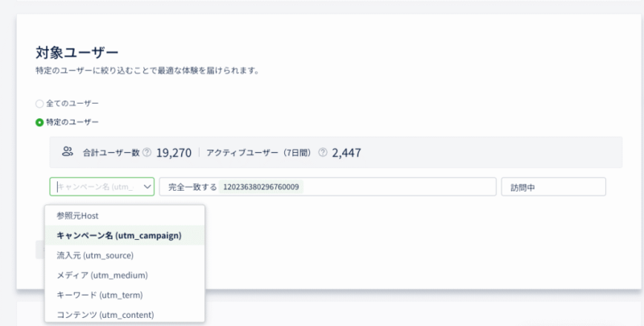Click the 合計ユーザー数 label text

111,152
